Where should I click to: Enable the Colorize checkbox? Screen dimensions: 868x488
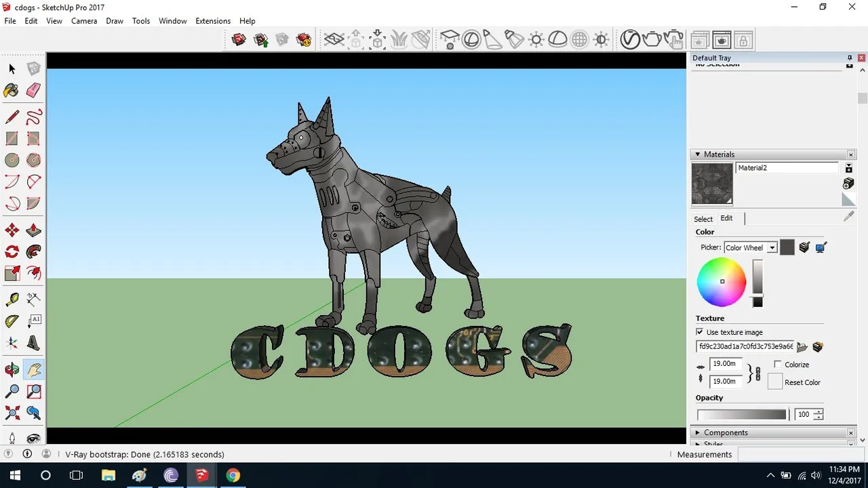coord(778,365)
